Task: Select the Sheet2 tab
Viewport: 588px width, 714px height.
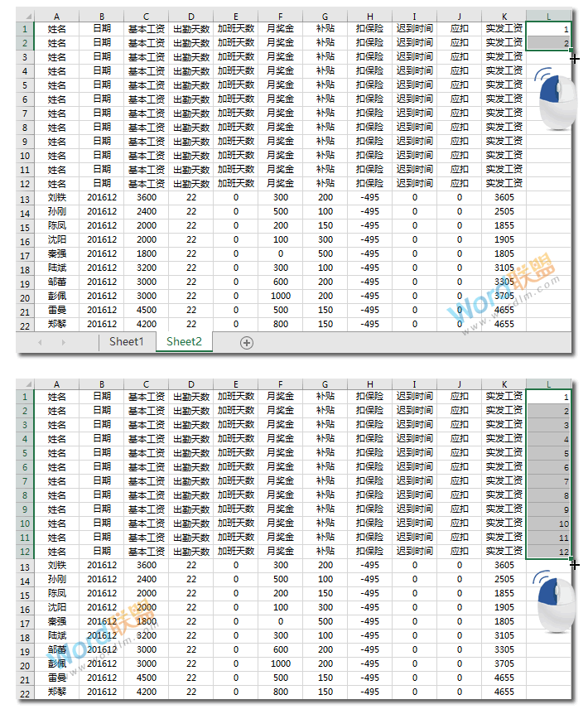Action: click(184, 341)
